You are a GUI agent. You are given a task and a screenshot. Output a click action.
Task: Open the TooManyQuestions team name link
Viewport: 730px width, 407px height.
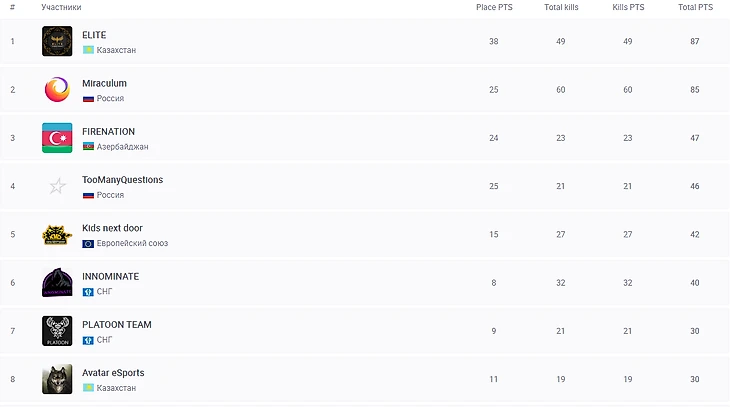122,180
